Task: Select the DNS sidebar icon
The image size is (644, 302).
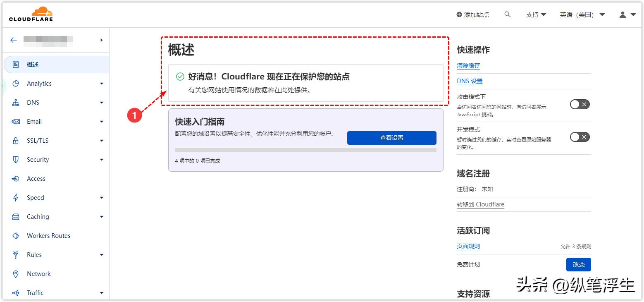Action: (15, 102)
